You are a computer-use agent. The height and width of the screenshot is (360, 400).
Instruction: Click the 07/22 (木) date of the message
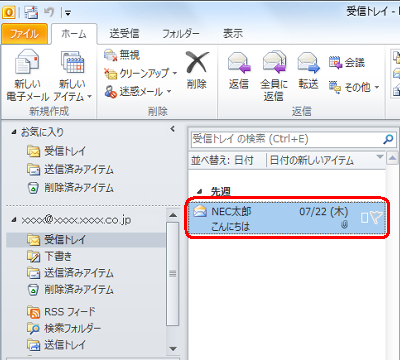(x=323, y=212)
